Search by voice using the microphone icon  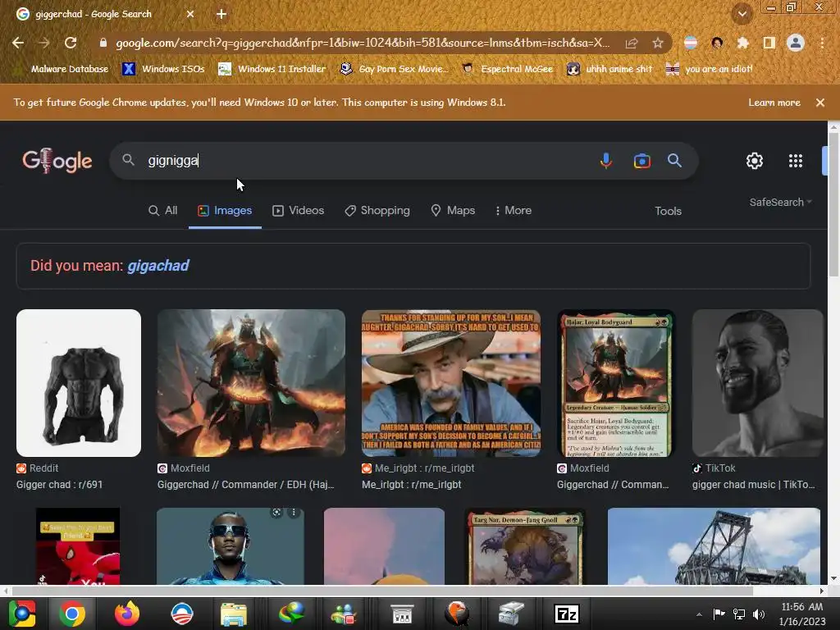click(606, 161)
